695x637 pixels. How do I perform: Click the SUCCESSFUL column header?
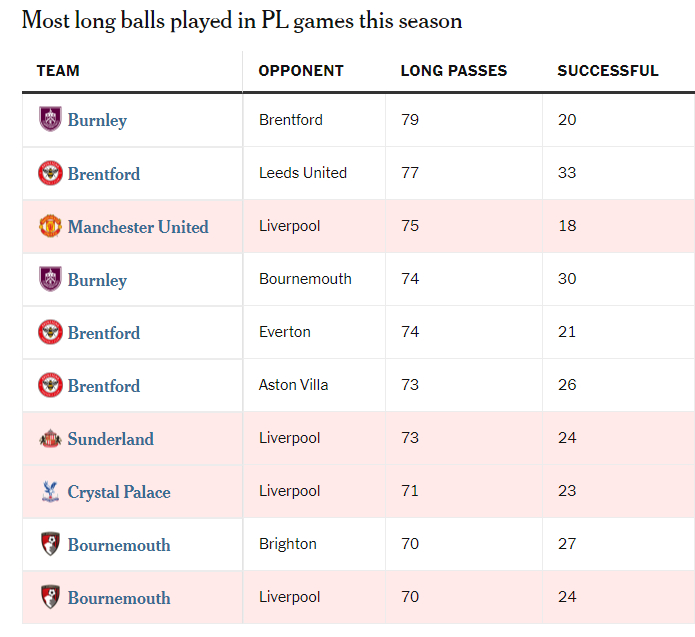coord(607,71)
